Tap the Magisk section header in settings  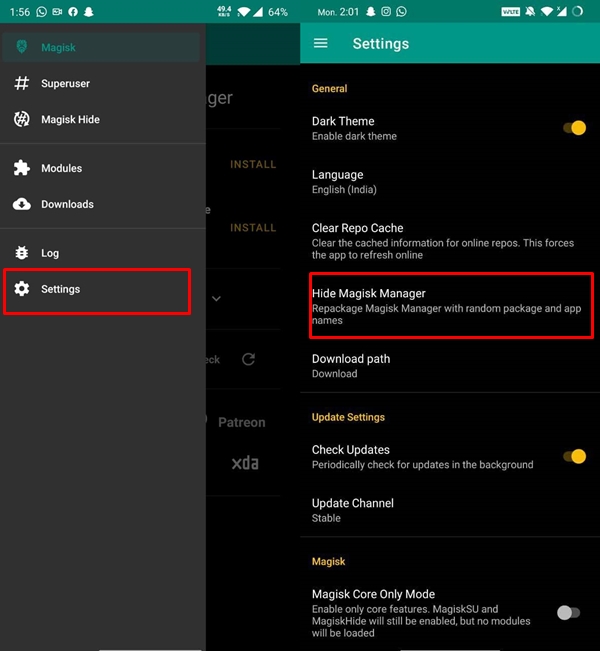coord(328,562)
